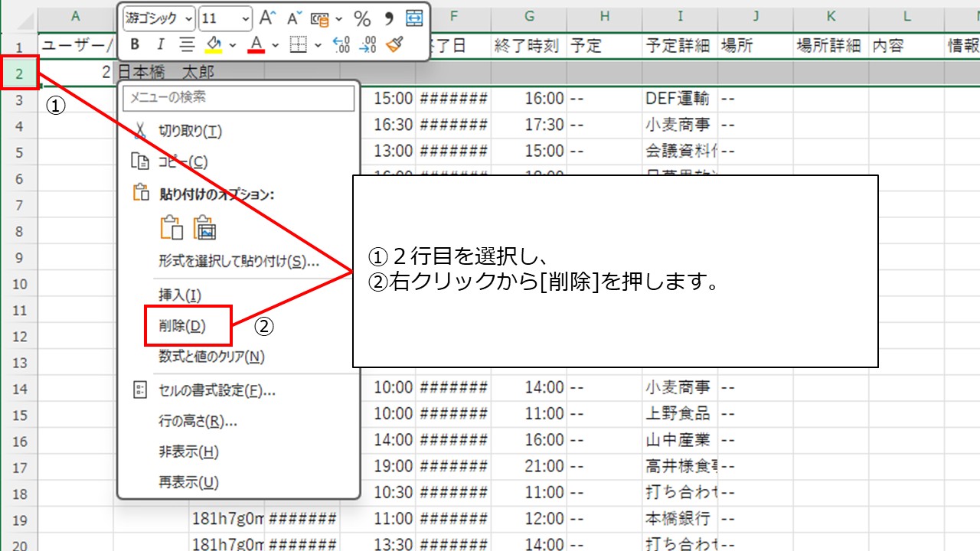Select row 14 header
980x551 pixels.
tap(18, 388)
